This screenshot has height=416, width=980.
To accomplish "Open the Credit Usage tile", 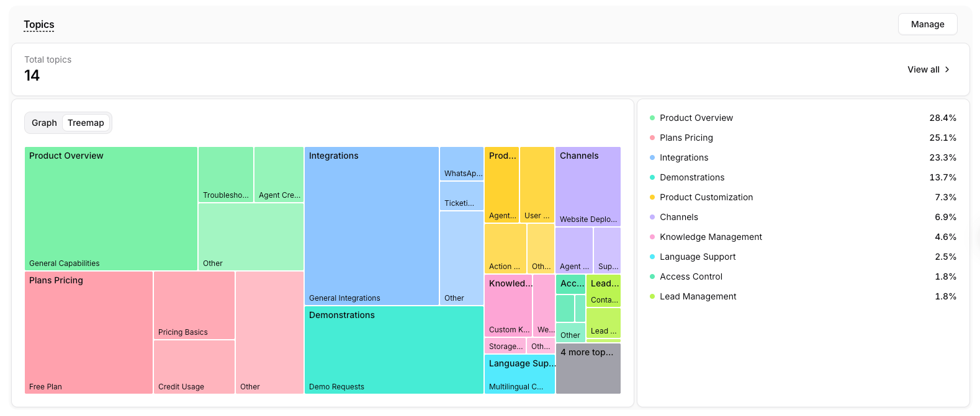I will click(194, 367).
